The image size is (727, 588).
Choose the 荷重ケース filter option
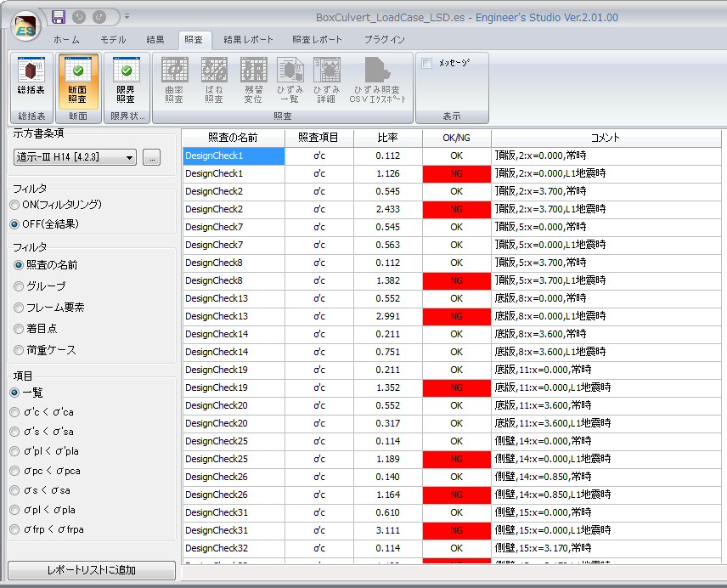coord(19,350)
